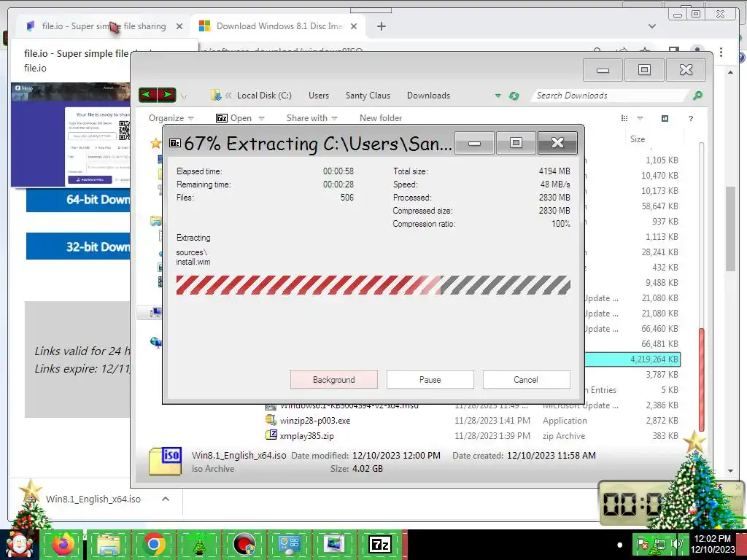747x560 pixels.
Task: Open the view options dropdown arrow
Action: [640, 119]
